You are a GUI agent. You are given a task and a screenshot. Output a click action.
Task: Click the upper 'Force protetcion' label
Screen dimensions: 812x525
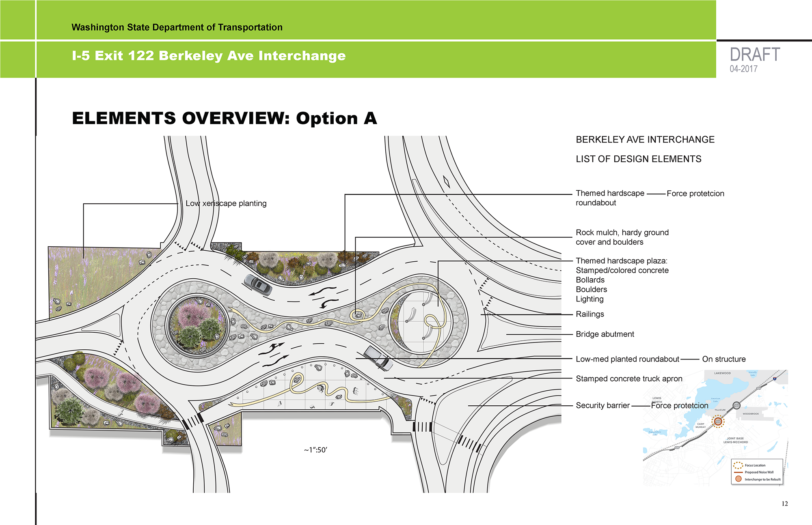click(695, 194)
